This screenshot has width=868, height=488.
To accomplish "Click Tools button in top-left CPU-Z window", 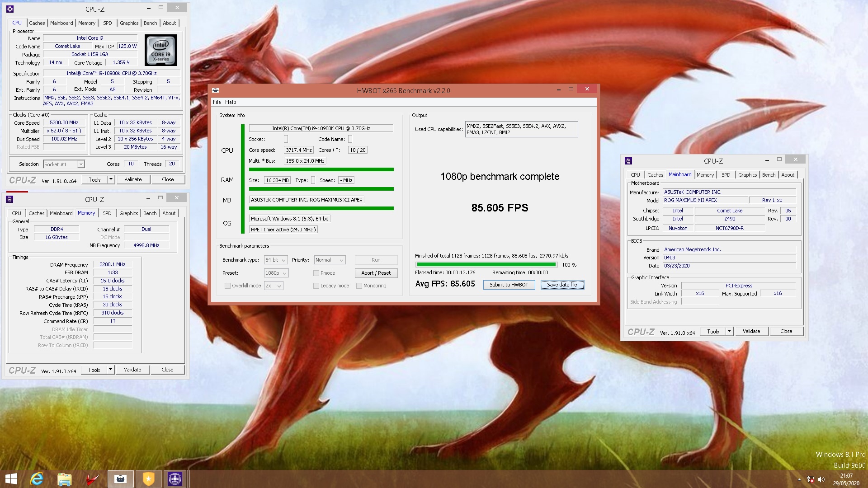I will [94, 179].
